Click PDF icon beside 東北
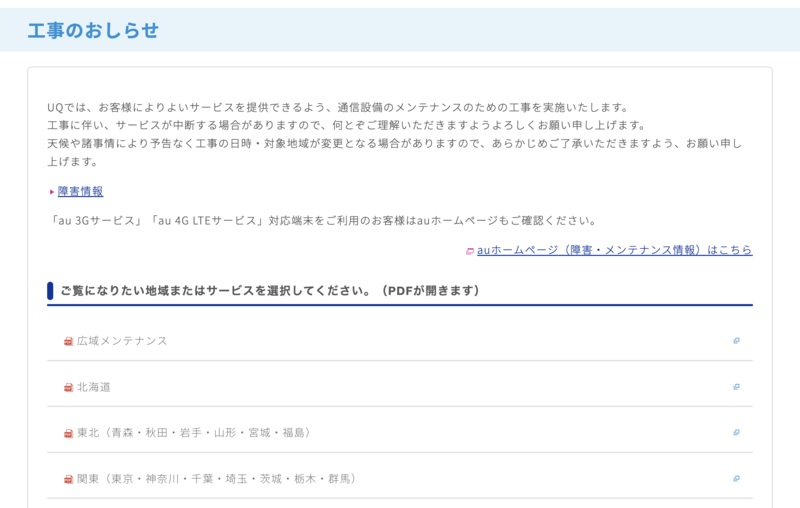 click(x=68, y=434)
